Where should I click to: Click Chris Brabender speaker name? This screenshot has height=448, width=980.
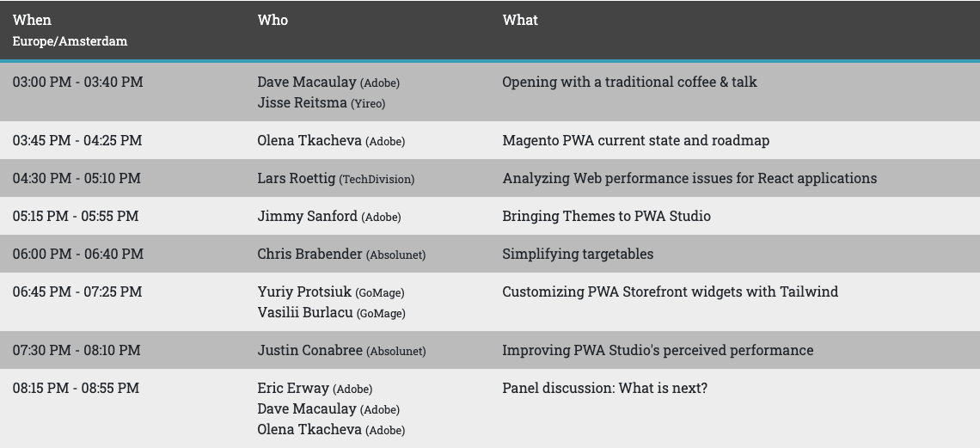pos(309,254)
